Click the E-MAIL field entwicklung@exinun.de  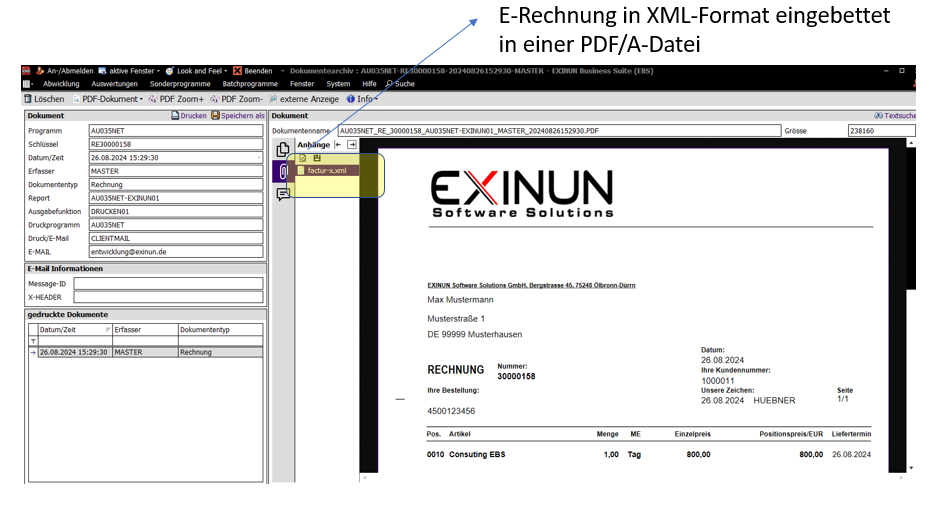click(176, 251)
